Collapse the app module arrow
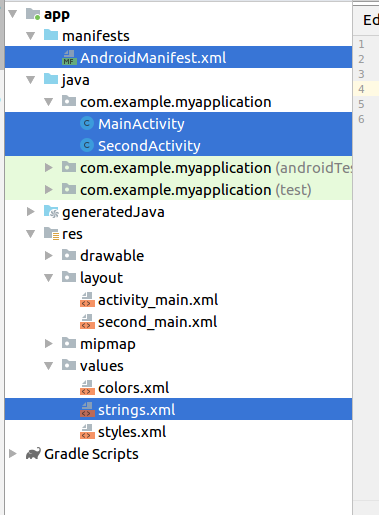 (x=13, y=14)
